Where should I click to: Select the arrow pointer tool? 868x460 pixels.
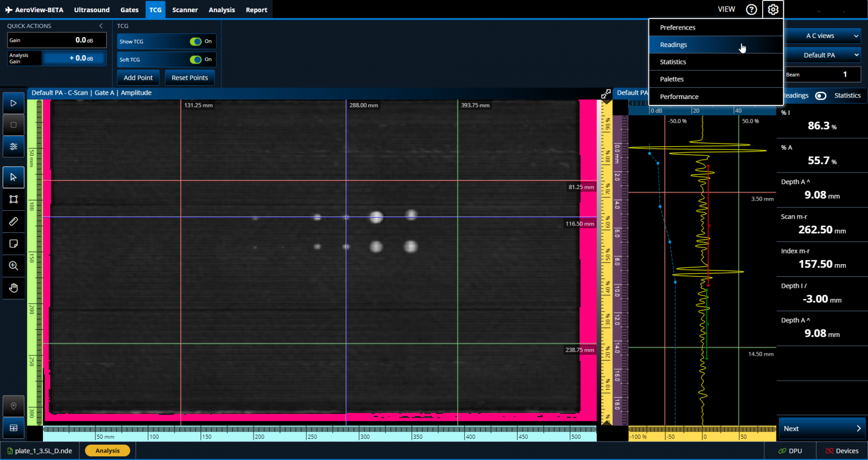pyautogui.click(x=14, y=177)
